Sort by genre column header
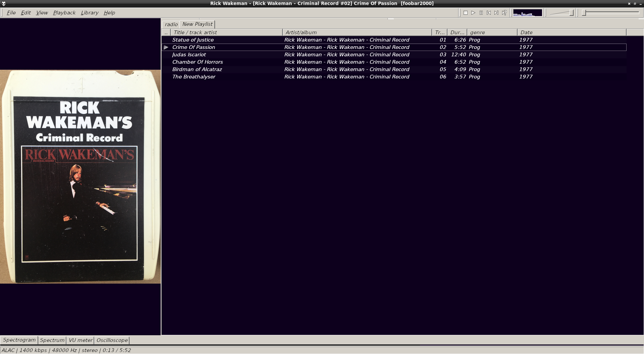644x354 pixels. [x=492, y=33]
